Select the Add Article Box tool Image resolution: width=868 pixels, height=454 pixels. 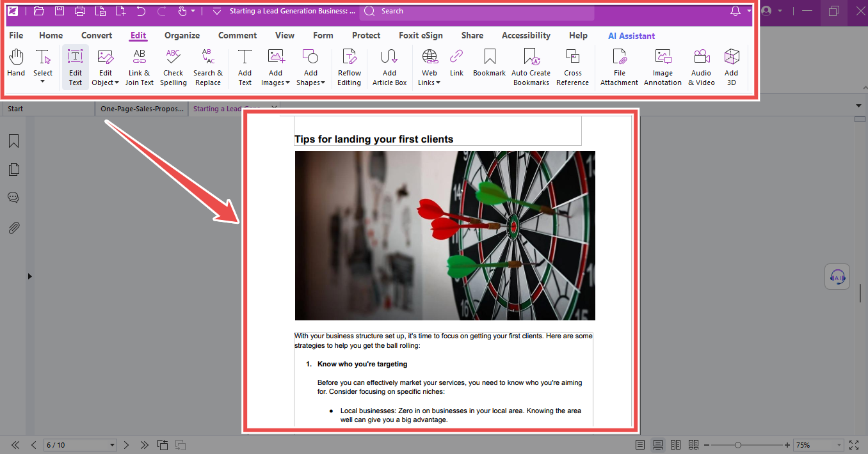point(389,67)
